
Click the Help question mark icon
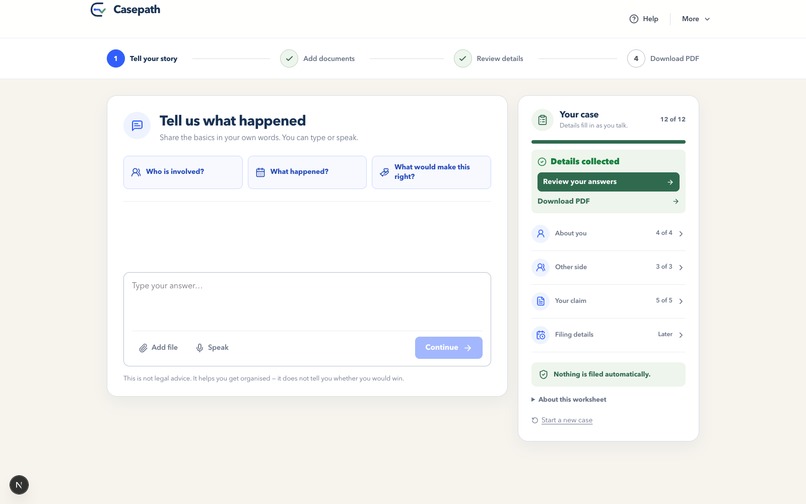[633, 19]
